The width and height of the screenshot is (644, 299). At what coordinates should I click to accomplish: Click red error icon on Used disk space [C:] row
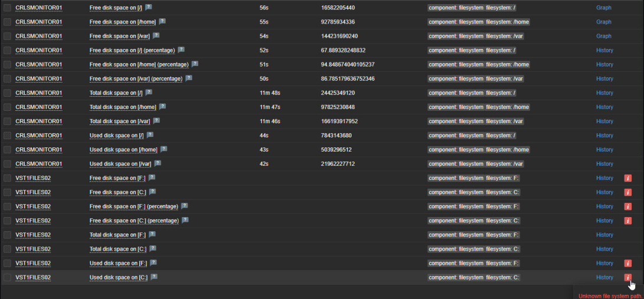[627, 277]
